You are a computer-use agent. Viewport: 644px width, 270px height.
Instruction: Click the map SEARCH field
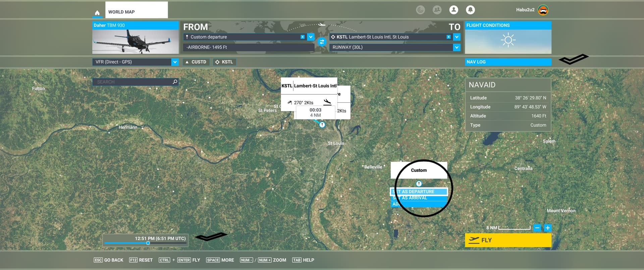136,82
